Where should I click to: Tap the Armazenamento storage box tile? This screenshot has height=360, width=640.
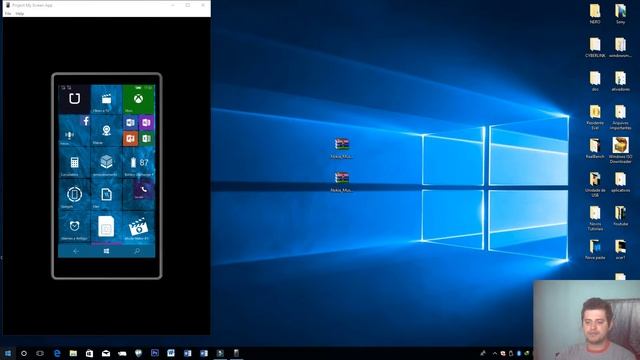coord(106,162)
